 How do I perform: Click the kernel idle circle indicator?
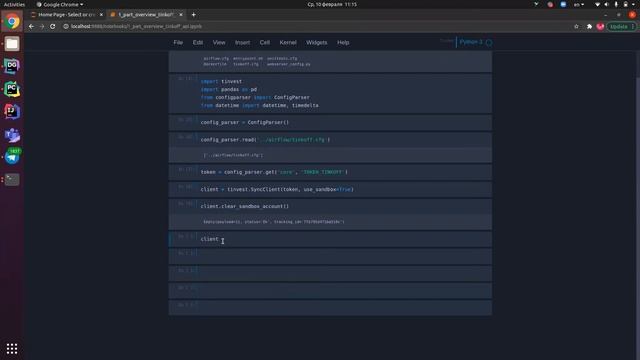489,42
